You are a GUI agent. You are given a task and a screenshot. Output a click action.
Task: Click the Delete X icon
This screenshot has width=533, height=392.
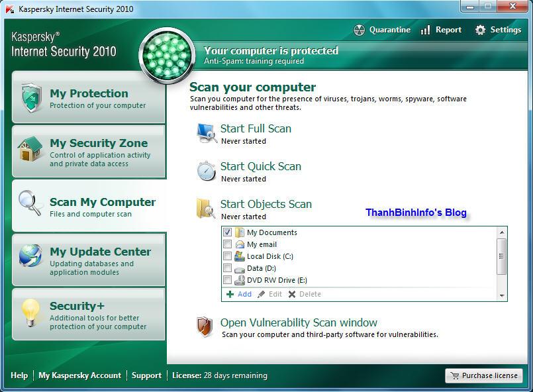click(x=291, y=294)
